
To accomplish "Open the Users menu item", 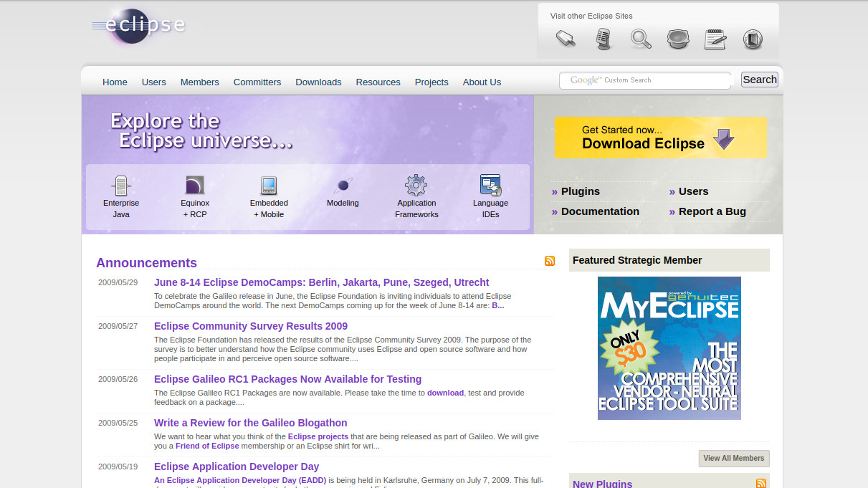I will pos(154,82).
